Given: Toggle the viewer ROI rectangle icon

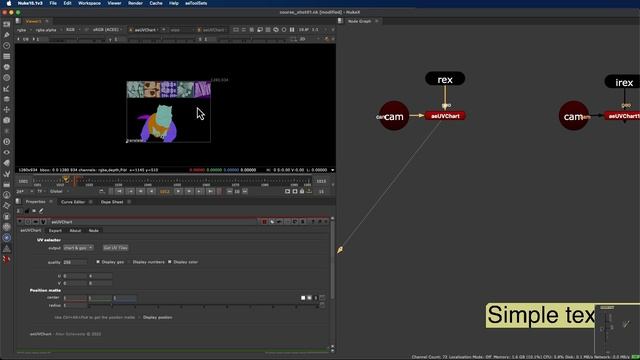Looking at the screenshot, I should click(x=236, y=30).
